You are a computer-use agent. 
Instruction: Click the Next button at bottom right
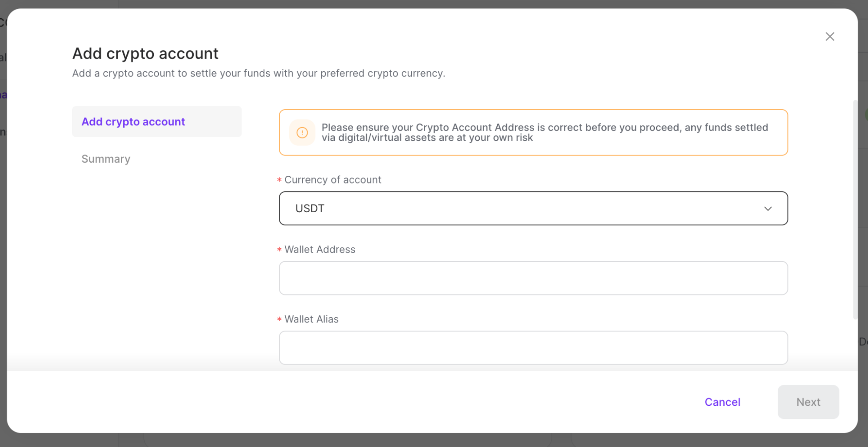click(808, 402)
